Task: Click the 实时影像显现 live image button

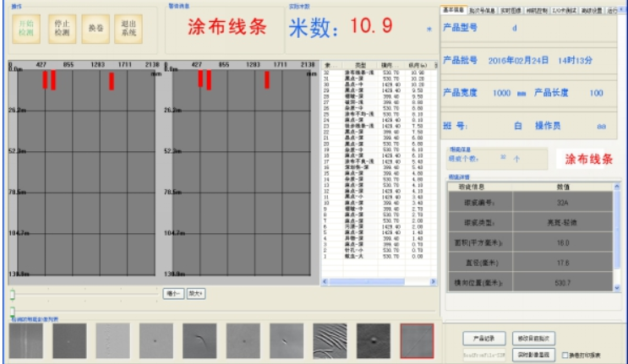Action: 534,355
